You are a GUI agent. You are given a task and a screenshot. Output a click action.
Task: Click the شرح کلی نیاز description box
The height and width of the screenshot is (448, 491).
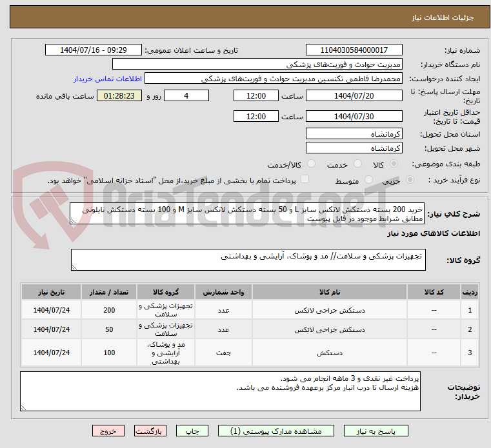(x=247, y=213)
